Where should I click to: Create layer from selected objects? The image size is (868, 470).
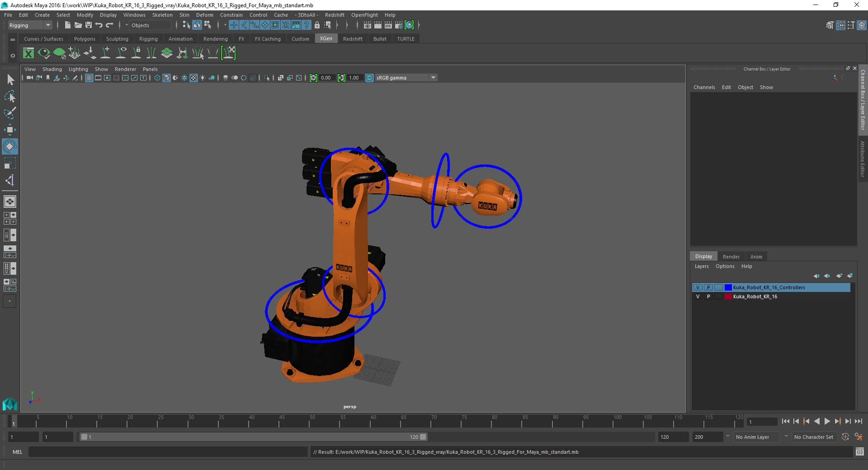(850, 276)
